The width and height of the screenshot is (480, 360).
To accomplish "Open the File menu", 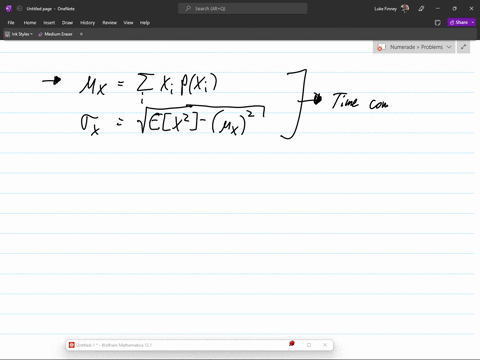I will (11, 23).
